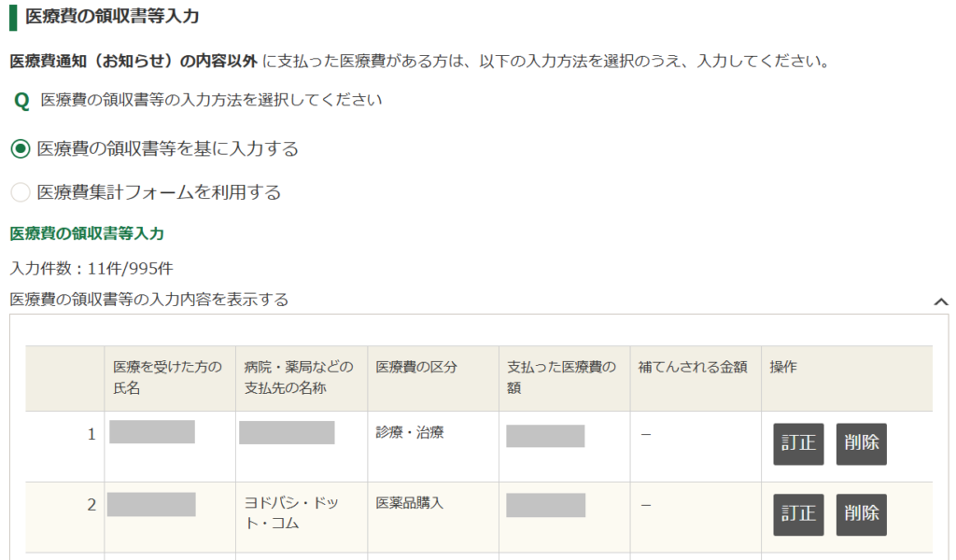This screenshot has width=956, height=560.
Task: Click the green Q question icon
Action: (x=21, y=101)
